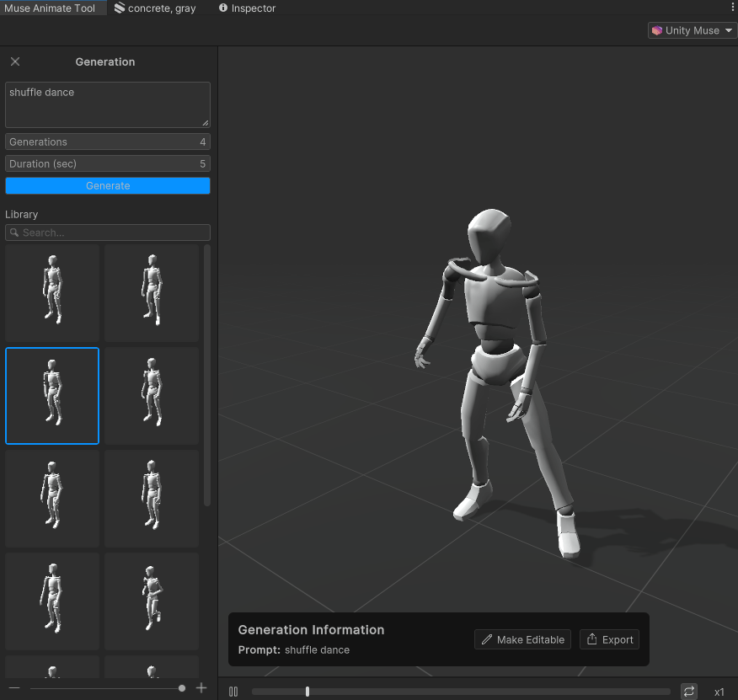Image resolution: width=738 pixels, height=700 pixels.
Task: Switch to the concrete, gray tab
Action: (155, 8)
